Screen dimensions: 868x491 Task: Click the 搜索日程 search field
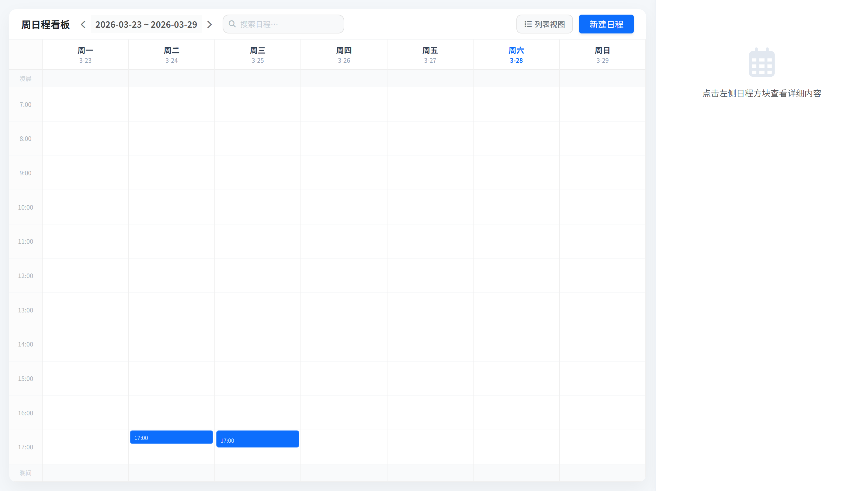(290, 24)
